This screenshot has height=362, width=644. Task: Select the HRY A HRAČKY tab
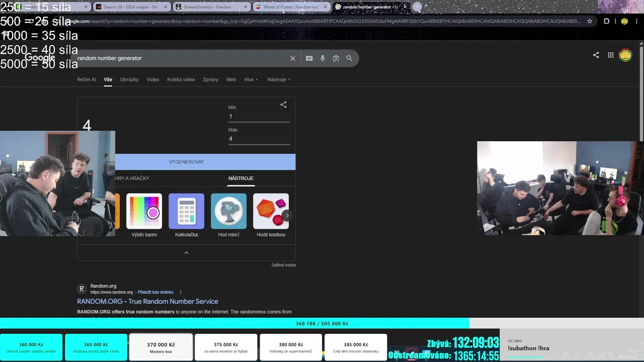[x=132, y=178]
